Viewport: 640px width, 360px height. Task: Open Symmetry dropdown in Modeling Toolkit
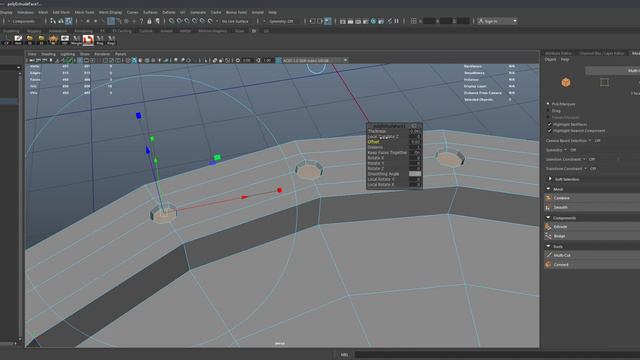565,150
